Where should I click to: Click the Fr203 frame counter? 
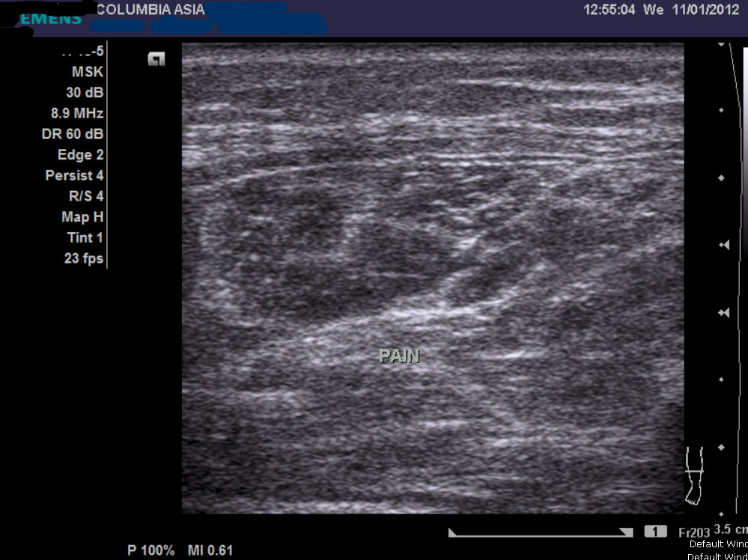click(693, 532)
